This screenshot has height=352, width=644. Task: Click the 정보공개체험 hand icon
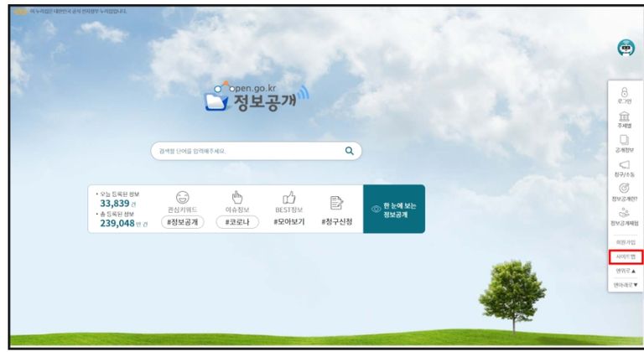(624, 215)
